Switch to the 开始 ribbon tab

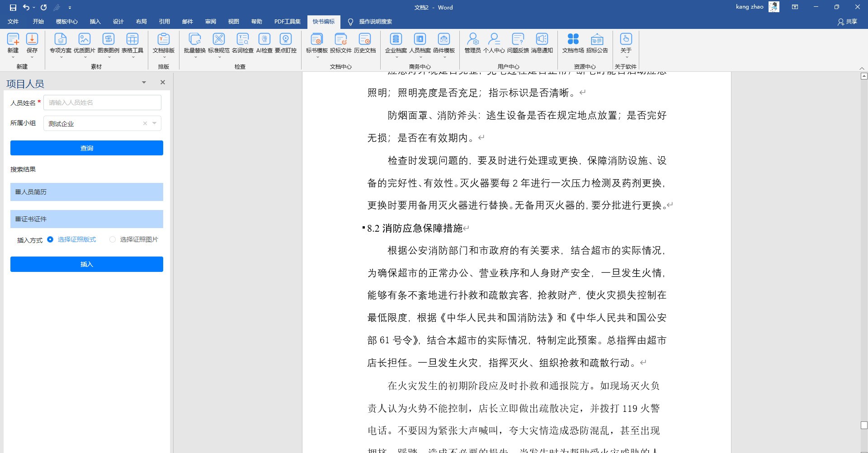(38, 22)
